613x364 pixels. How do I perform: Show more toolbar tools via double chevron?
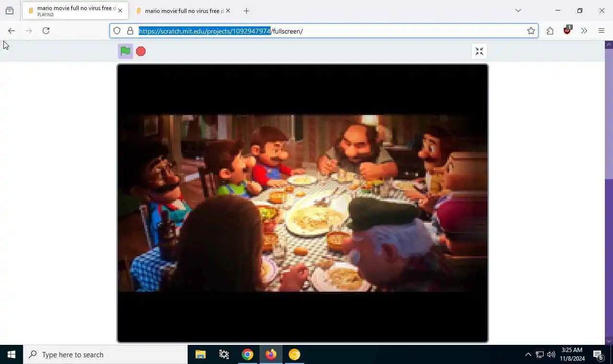[584, 31]
